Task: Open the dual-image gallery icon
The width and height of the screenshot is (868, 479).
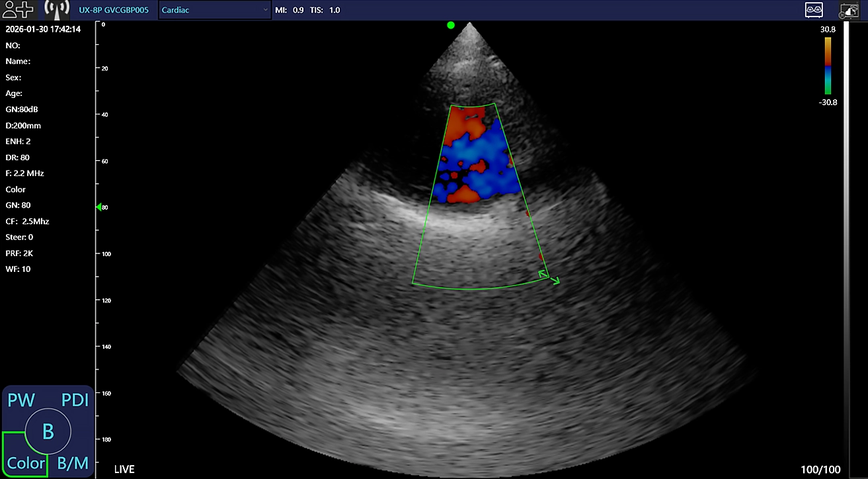Action: click(x=813, y=10)
